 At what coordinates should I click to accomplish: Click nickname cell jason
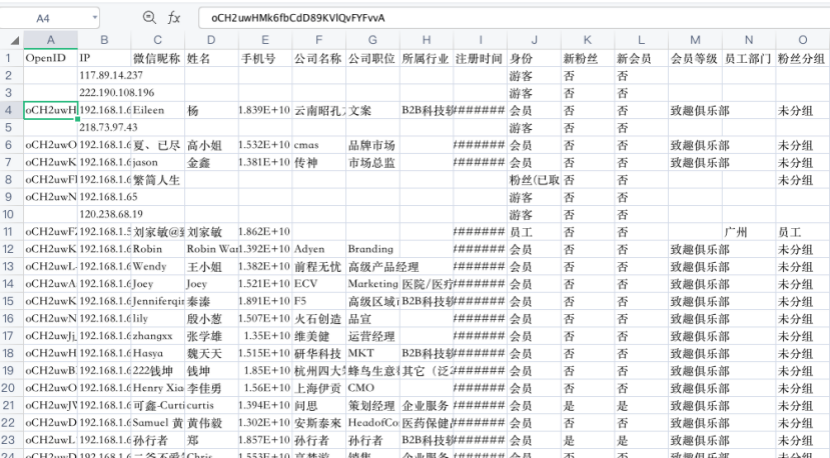click(x=158, y=162)
